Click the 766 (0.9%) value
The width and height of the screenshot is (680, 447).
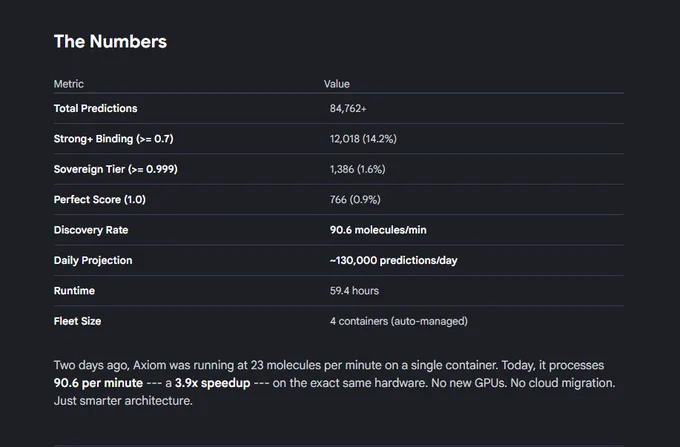coord(355,199)
